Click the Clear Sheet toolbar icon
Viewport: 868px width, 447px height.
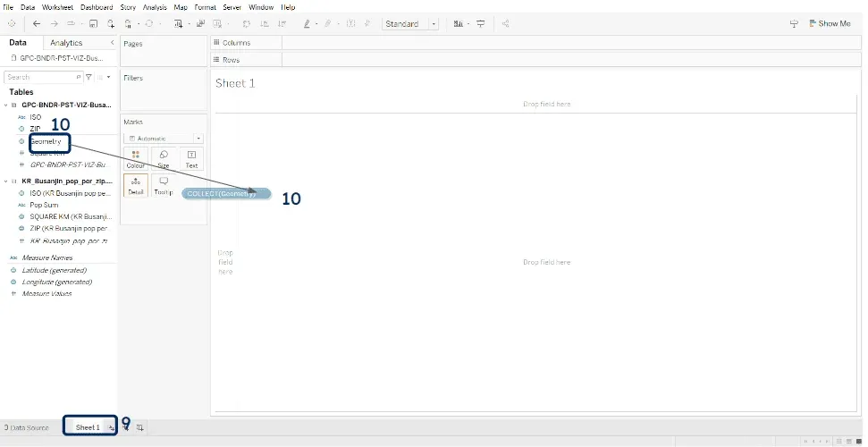pos(217,24)
